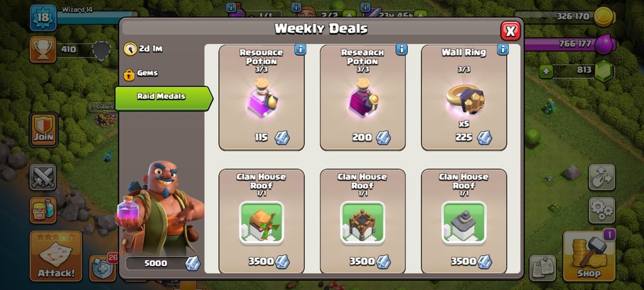Switch to the locked Gems tab
644x290 pixels.
pyautogui.click(x=142, y=74)
